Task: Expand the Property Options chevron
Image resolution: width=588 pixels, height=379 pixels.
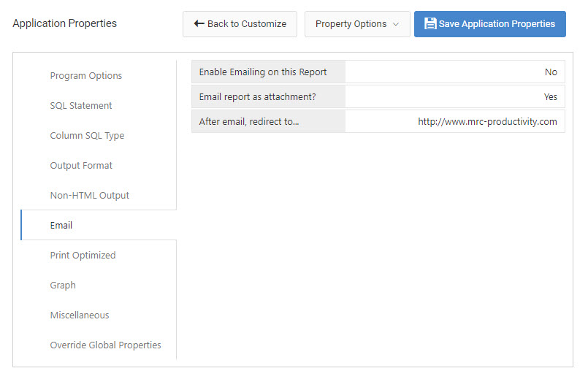Action: tap(396, 24)
